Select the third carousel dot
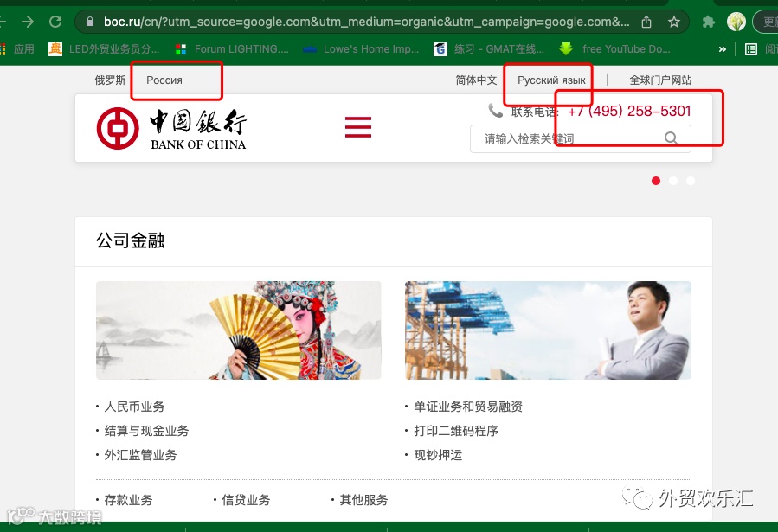Image resolution: width=778 pixels, height=532 pixels. [691, 181]
